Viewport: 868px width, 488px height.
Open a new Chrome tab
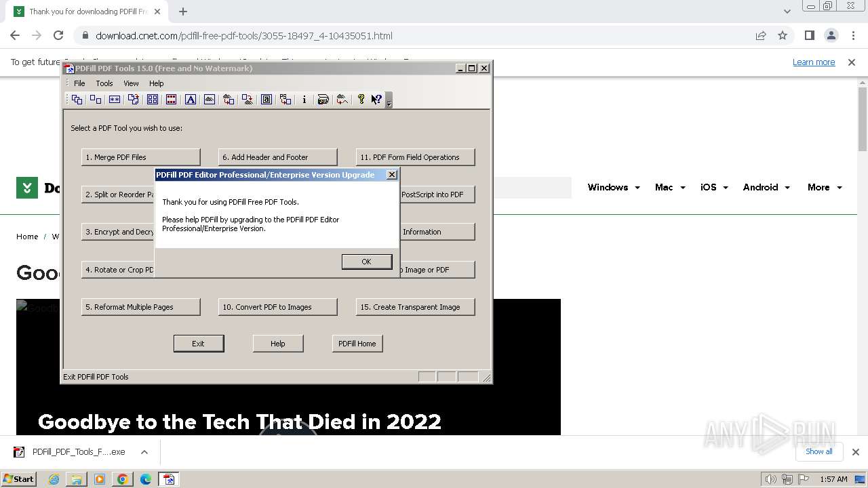click(183, 12)
